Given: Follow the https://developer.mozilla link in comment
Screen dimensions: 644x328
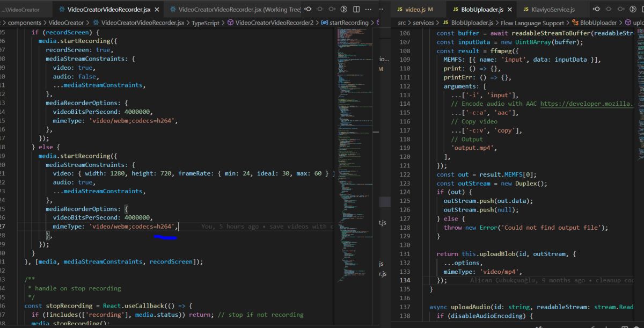Looking at the screenshot, I should pyautogui.click(x=587, y=104).
